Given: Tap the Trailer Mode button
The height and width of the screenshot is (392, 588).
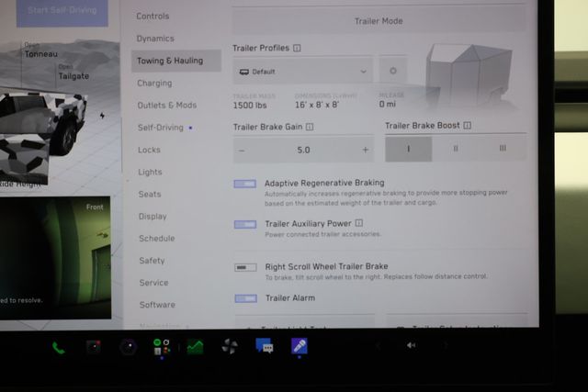Looking at the screenshot, I should pos(379,21).
